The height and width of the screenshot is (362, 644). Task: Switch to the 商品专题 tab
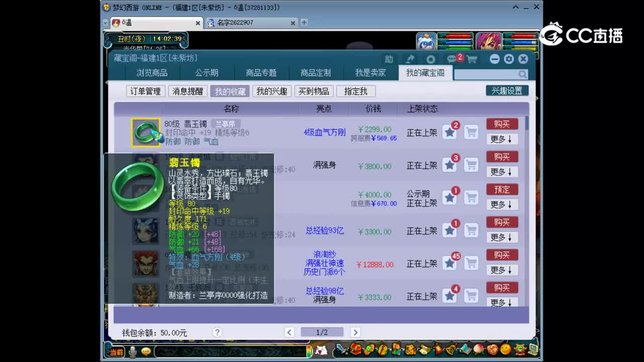point(261,73)
